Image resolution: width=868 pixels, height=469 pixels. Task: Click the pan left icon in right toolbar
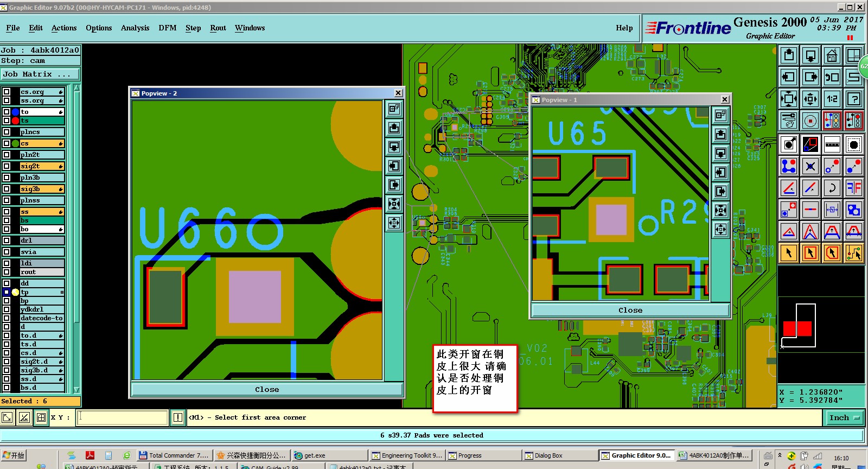click(789, 77)
